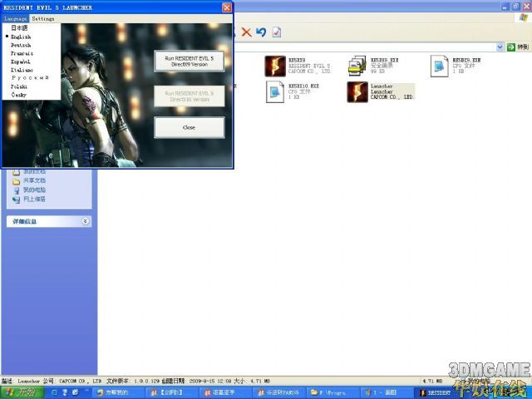Open the Settings menu in the launcher
Image resolution: width=532 pixels, height=399 pixels.
(x=43, y=18)
